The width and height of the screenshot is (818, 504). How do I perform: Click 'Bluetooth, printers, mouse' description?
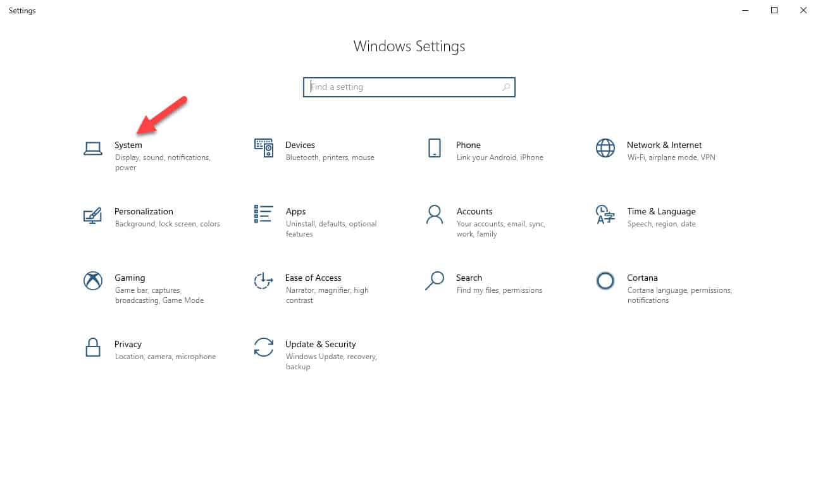[330, 157]
